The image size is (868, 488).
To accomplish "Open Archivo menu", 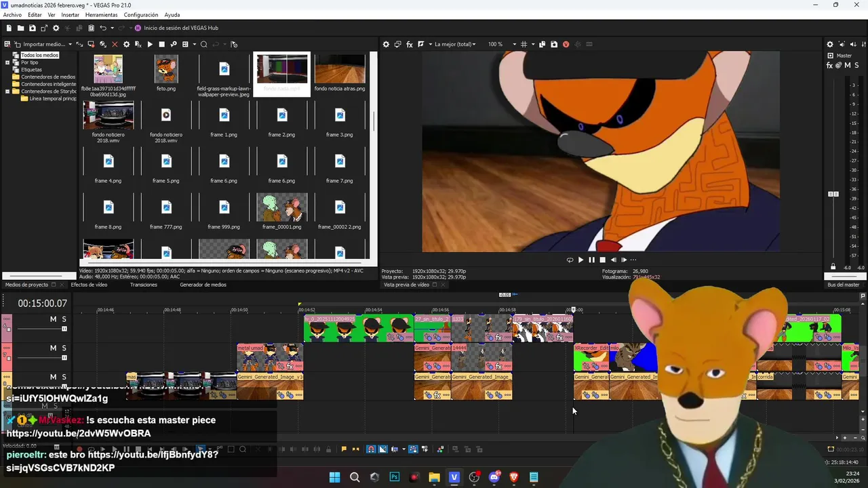I will pyautogui.click(x=12, y=15).
